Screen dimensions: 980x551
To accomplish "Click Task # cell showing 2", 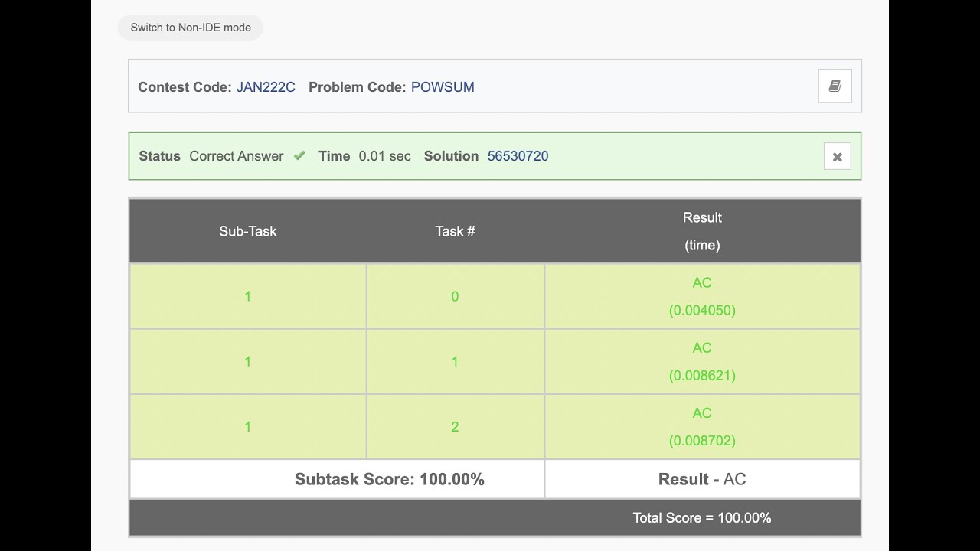I will tap(455, 426).
